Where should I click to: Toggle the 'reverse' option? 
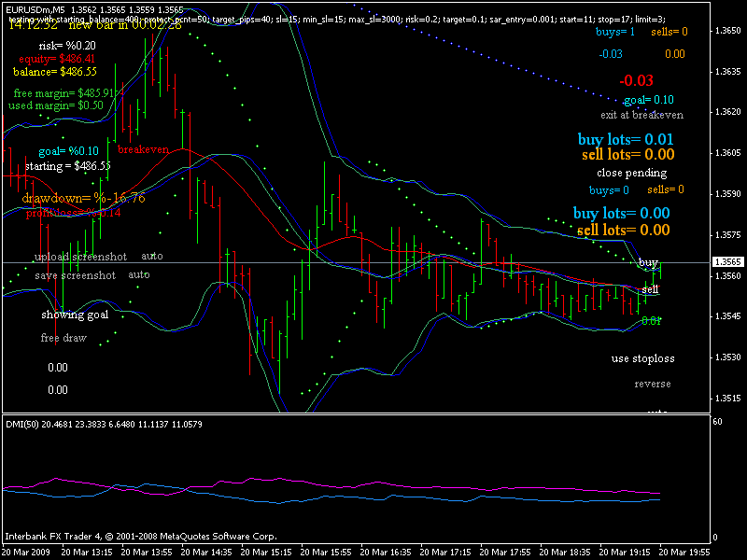click(x=653, y=384)
